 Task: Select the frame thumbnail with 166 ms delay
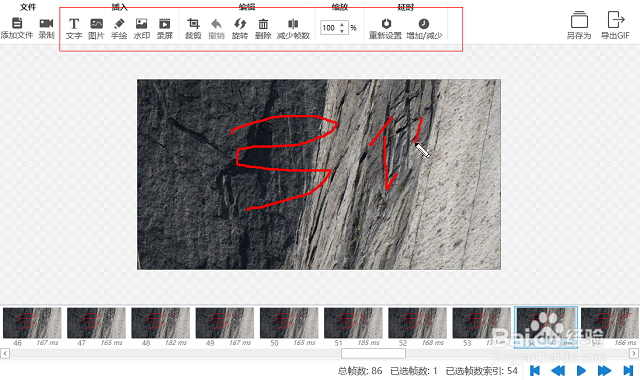610,323
